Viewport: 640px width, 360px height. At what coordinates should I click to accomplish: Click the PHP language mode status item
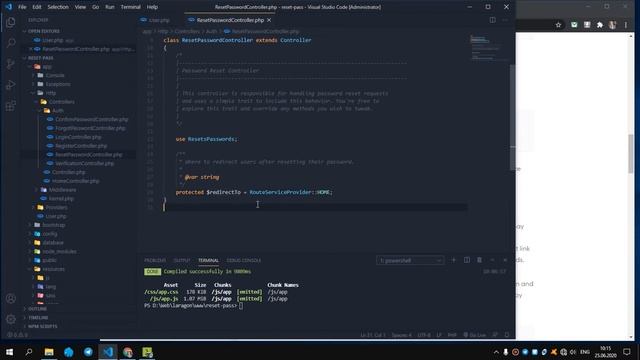[x=452, y=335]
